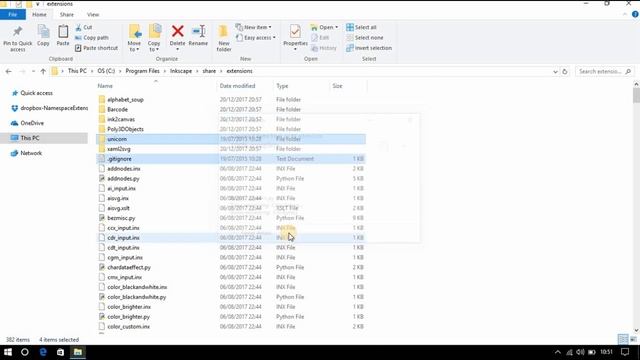Open Windows Start menu
640x360 pixels.
click(8, 352)
